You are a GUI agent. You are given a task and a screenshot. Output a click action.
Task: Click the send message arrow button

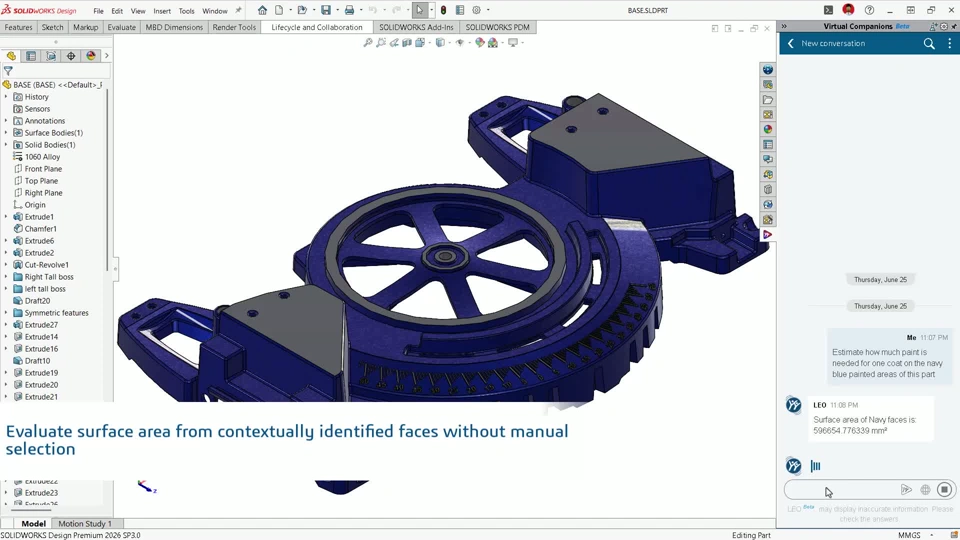(906, 489)
